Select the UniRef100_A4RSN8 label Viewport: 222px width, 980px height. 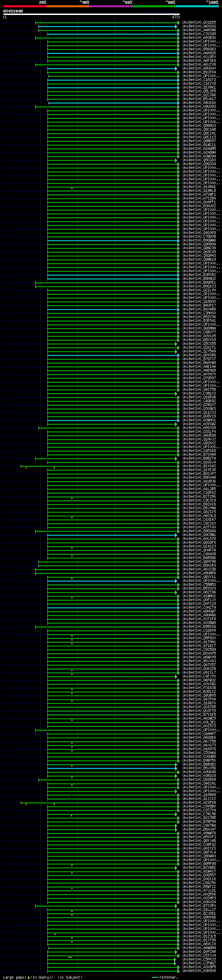199,30
